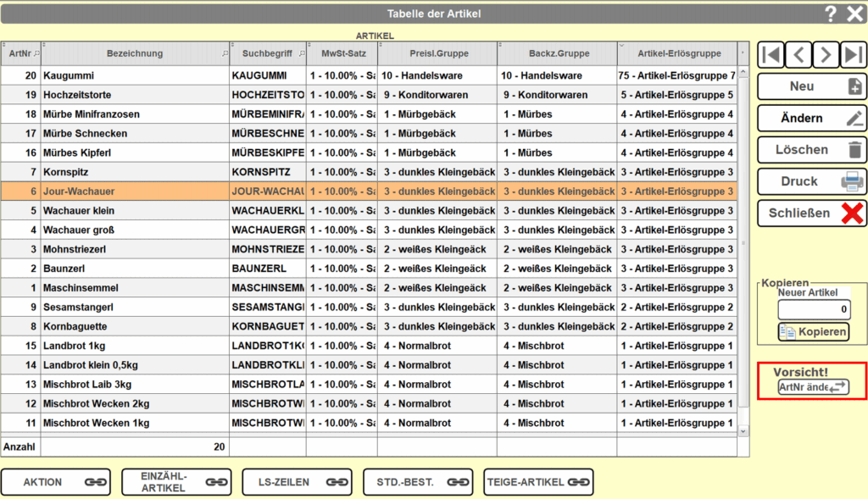The image size is (868, 499).
Task: Click the KORNSPITZ Suchbegriff cell
Action: point(268,173)
